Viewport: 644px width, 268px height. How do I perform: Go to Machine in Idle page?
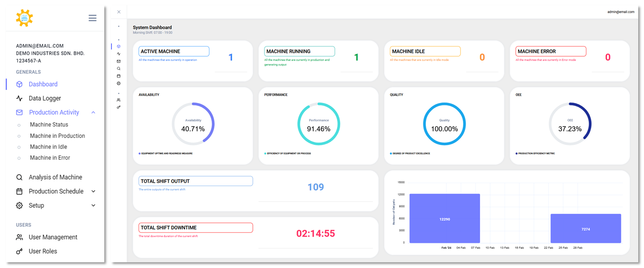click(49, 147)
